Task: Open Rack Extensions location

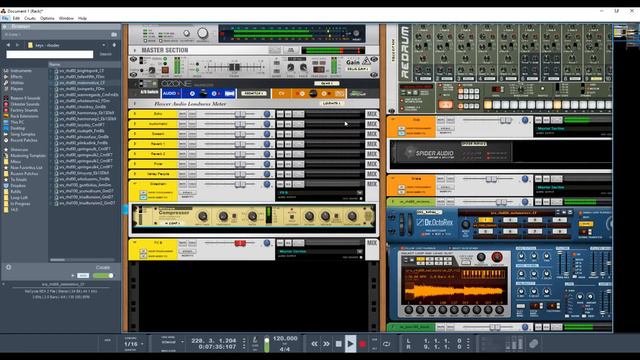Action: 24,116
